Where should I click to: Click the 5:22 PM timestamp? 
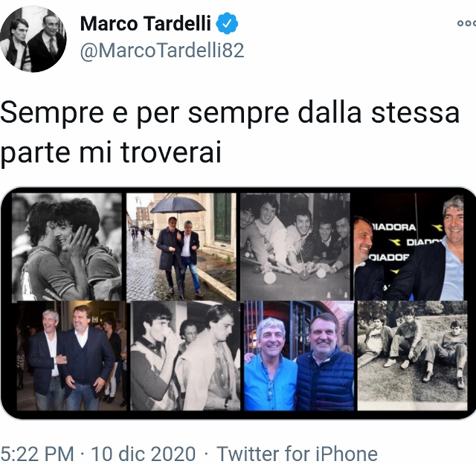pyautogui.click(x=37, y=454)
